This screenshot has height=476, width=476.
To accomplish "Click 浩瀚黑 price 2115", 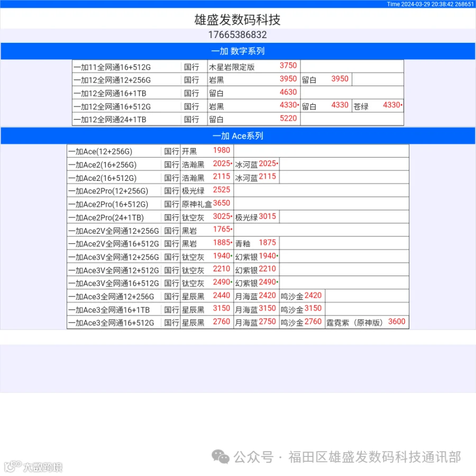I will (x=221, y=177).
